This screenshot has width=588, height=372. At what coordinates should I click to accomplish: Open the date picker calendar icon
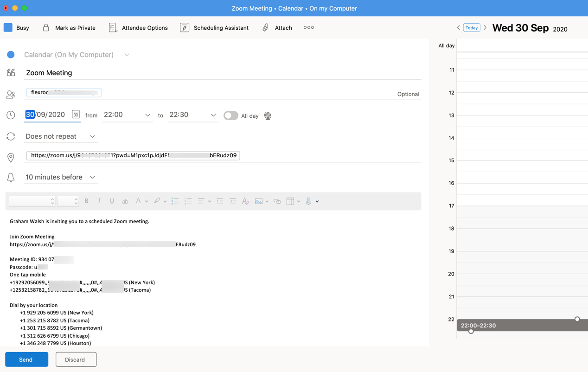76,114
